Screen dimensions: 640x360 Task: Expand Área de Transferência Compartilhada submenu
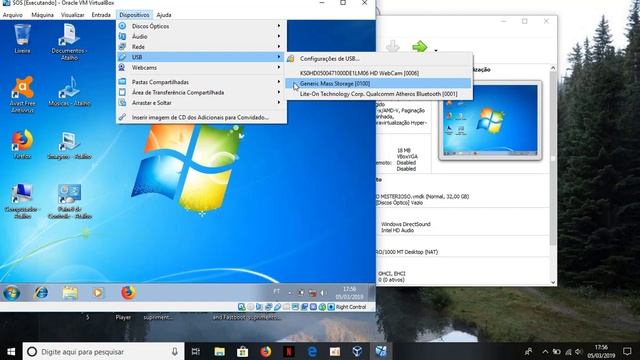click(201, 93)
